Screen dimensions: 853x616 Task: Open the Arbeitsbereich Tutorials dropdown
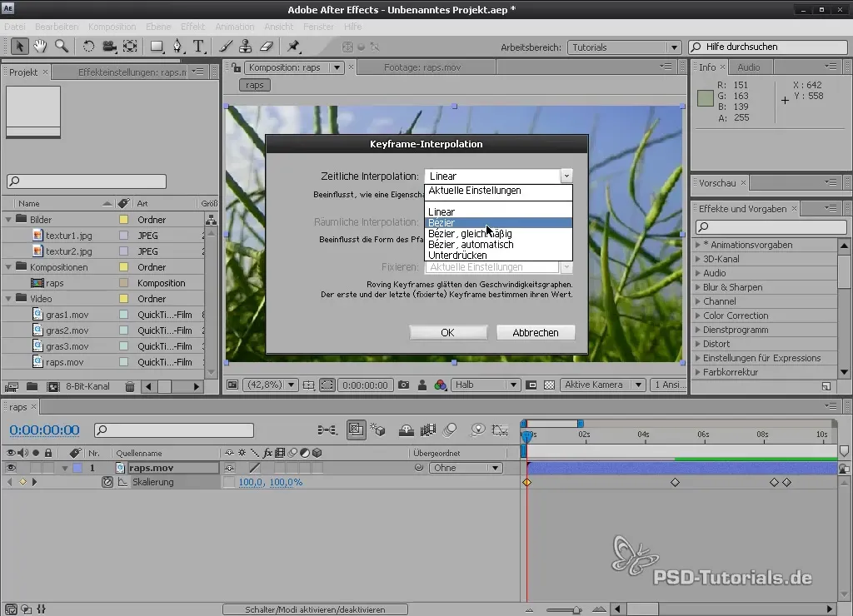click(624, 47)
